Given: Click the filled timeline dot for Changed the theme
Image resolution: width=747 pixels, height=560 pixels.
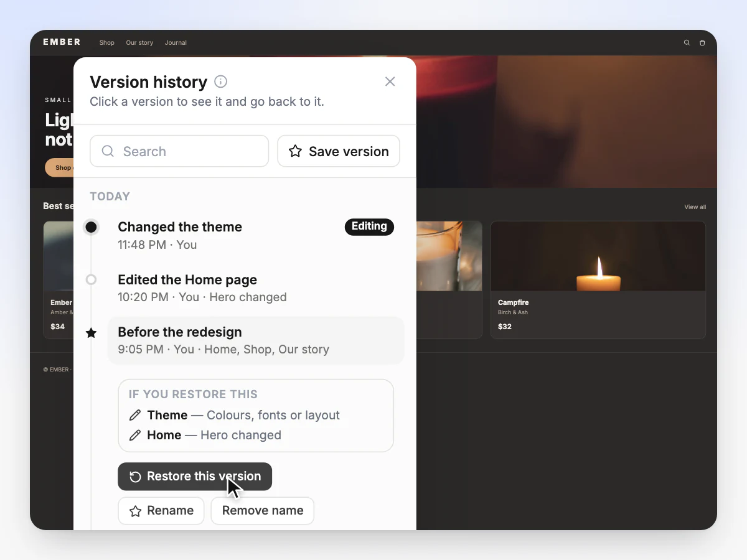Looking at the screenshot, I should [91, 227].
